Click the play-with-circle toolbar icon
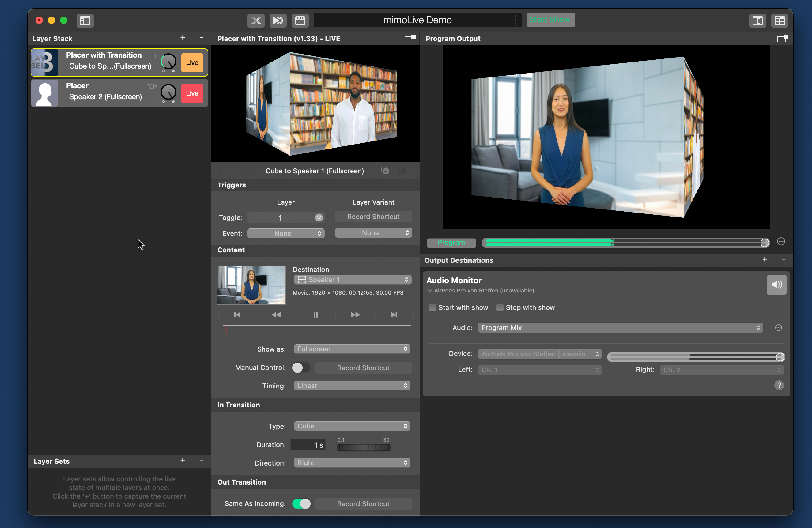Image resolution: width=812 pixels, height=528 pixels. (278, 21)
